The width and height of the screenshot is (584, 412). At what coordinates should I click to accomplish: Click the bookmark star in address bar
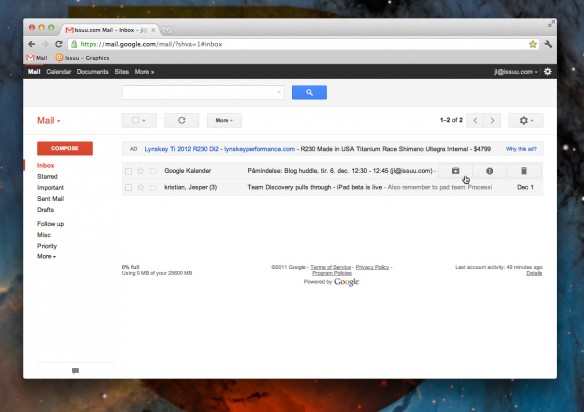(x=533, y=44)
